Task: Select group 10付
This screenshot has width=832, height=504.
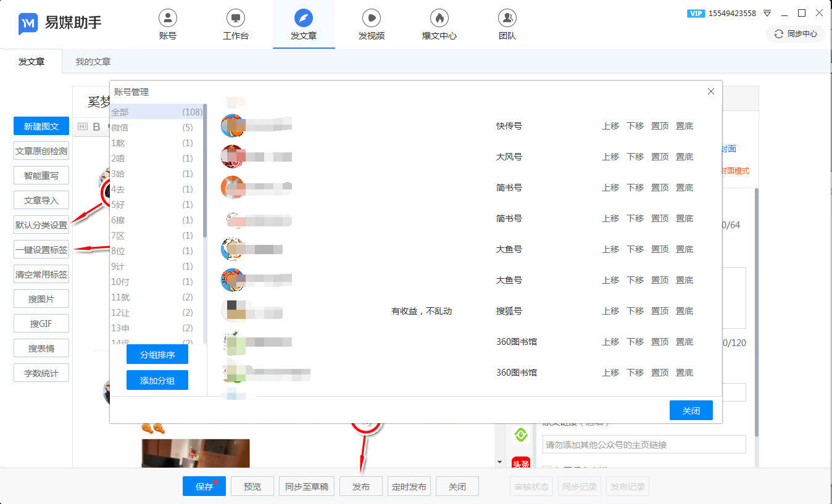Action: [x=157, y=281]
